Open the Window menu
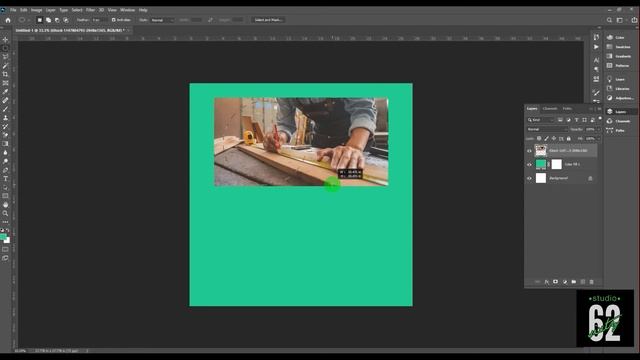Viewport: 640px width, 360px height. click(127, 10)
